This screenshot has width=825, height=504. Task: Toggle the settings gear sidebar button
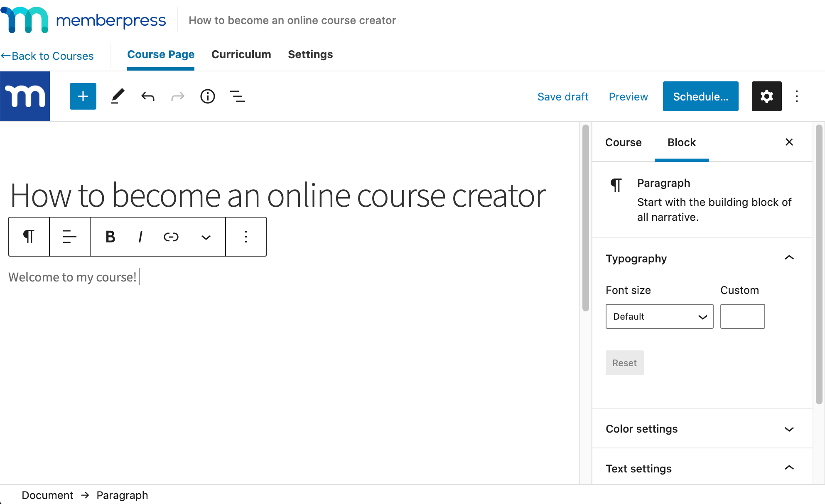766,96
